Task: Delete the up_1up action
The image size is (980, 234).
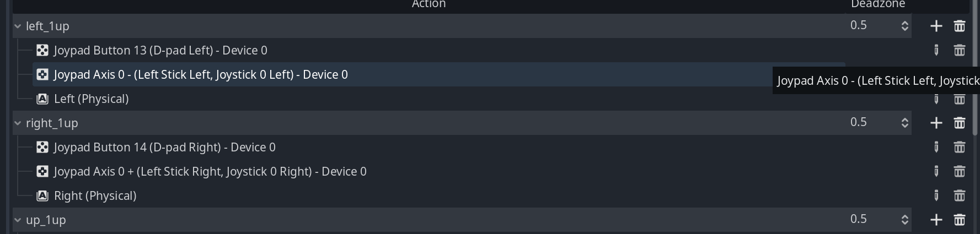Action: click(960, 220)
